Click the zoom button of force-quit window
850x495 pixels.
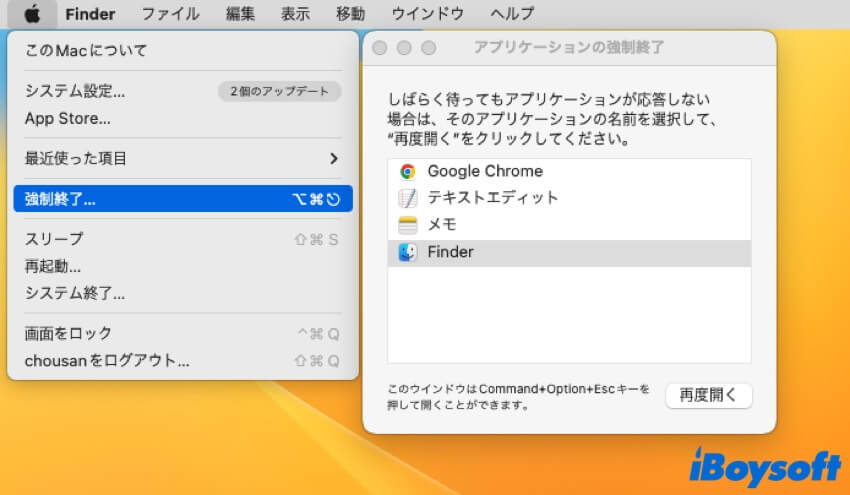[x=429, y=48]
